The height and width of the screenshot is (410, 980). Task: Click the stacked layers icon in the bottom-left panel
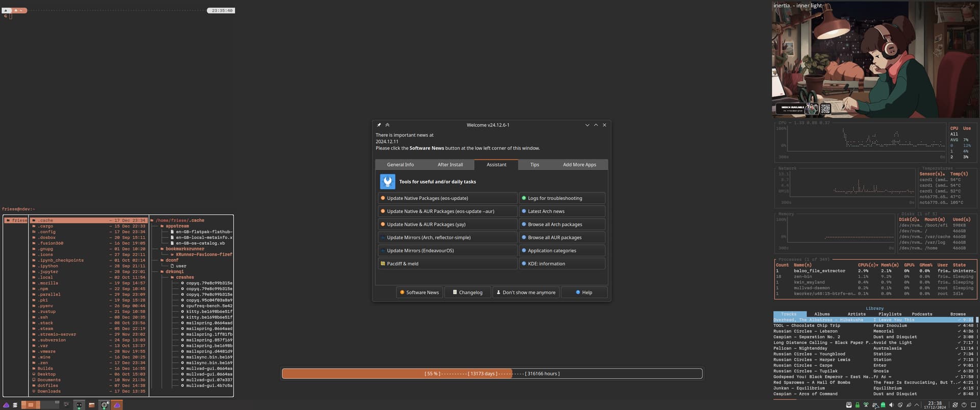click(x=15, y=405)
